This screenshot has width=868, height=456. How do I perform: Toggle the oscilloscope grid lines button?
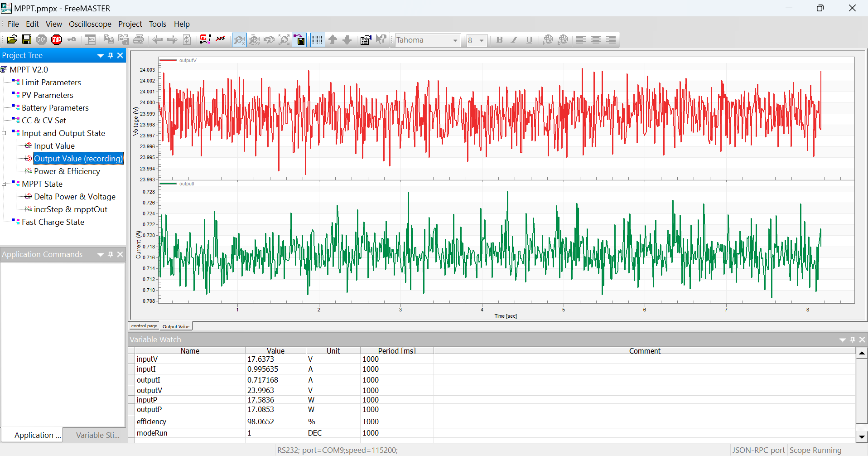click(317, 40)
